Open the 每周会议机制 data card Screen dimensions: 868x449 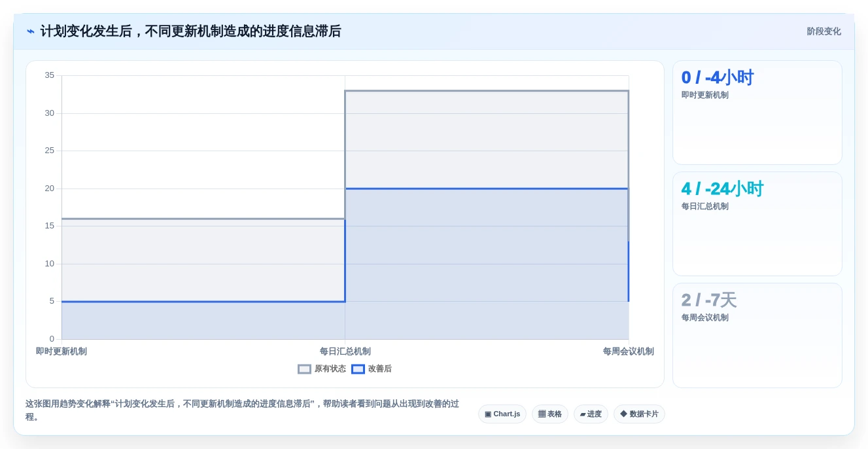(x=757, y=335)
